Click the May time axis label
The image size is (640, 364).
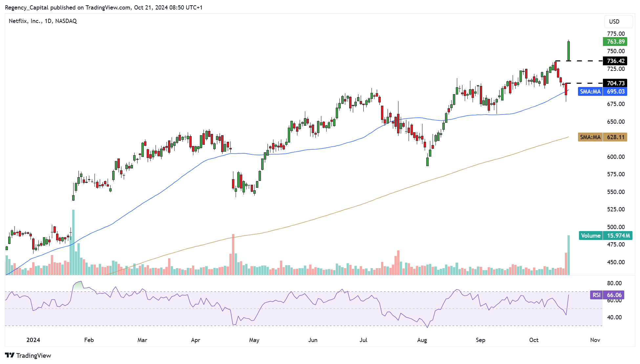point(254,340)
